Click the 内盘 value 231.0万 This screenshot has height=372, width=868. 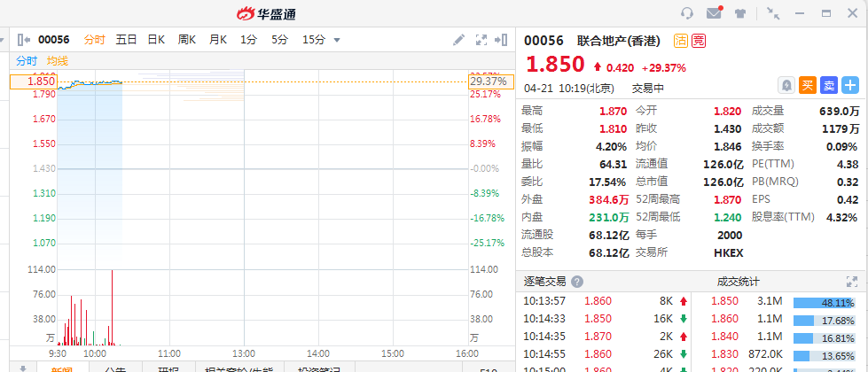[x=609, y=217]
